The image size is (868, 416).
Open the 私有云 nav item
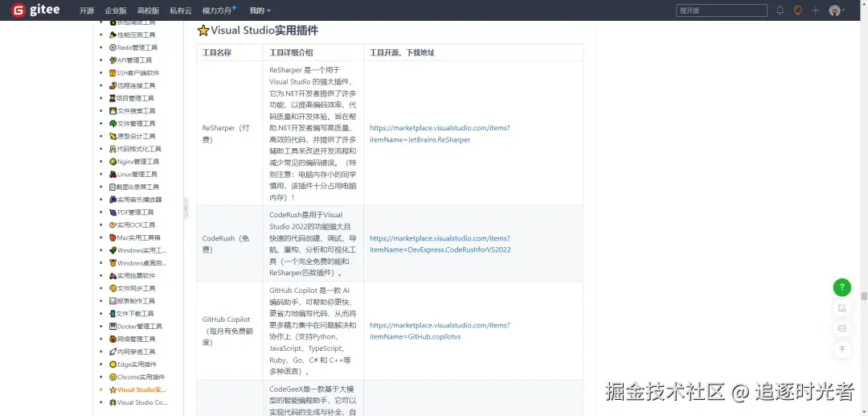click(x=181, y=10)
